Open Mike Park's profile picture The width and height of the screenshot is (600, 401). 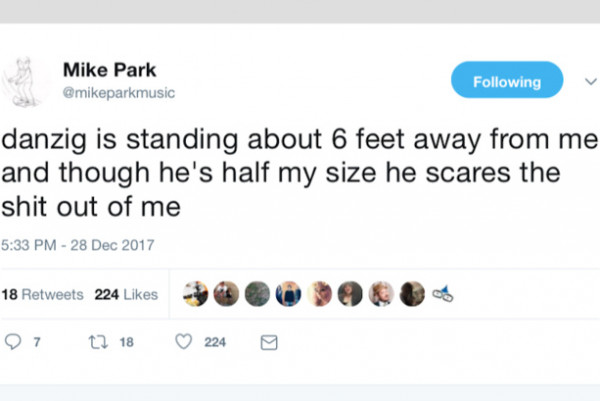[23, 82]
